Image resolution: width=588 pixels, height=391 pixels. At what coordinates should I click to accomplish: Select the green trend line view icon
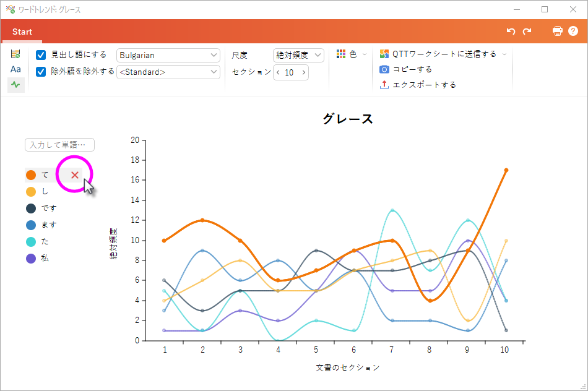pos(15,85)
